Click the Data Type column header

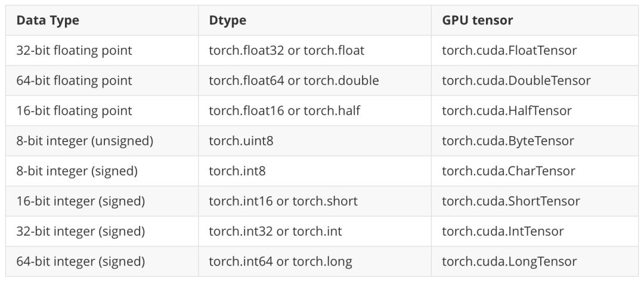point(48,20)
